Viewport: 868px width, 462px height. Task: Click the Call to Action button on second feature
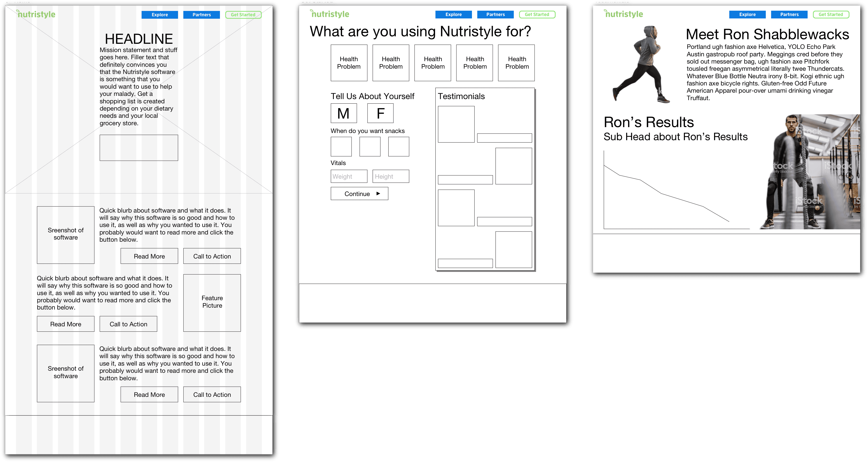pyautogui.click(x=128, y=324)
